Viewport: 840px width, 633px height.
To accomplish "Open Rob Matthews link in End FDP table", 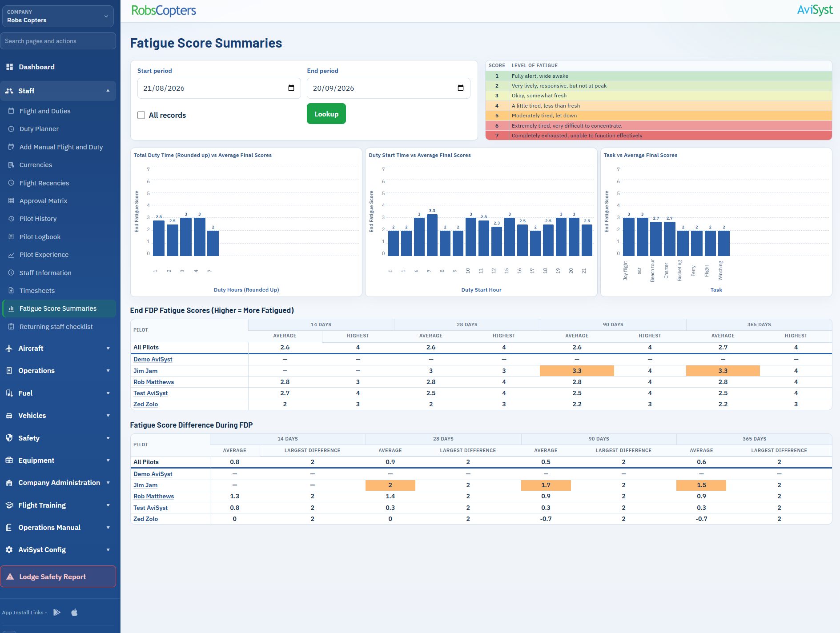I will 153,382.
